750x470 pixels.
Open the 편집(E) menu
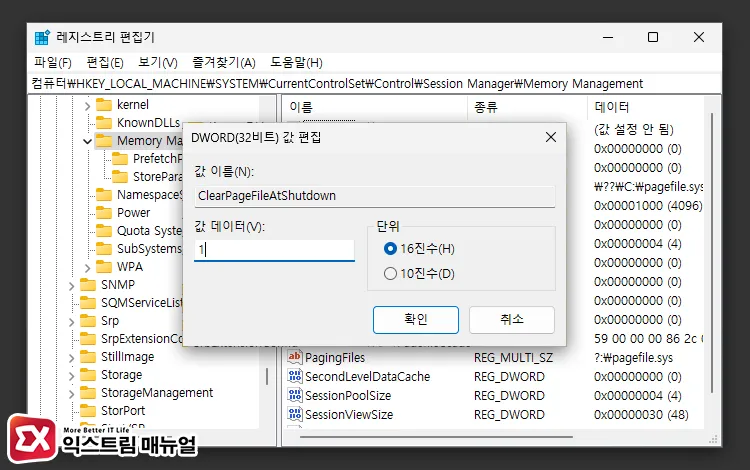coord(105,62)
